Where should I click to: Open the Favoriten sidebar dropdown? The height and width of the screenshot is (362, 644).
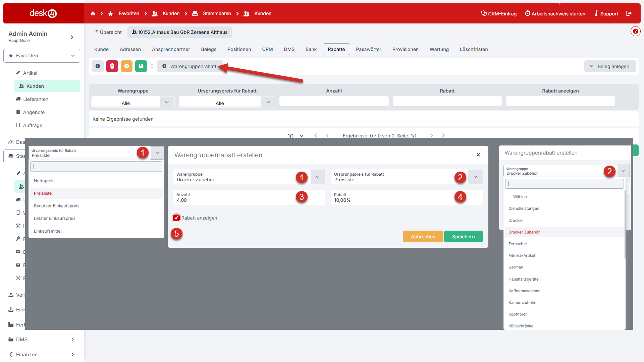(x=42, y=56)
